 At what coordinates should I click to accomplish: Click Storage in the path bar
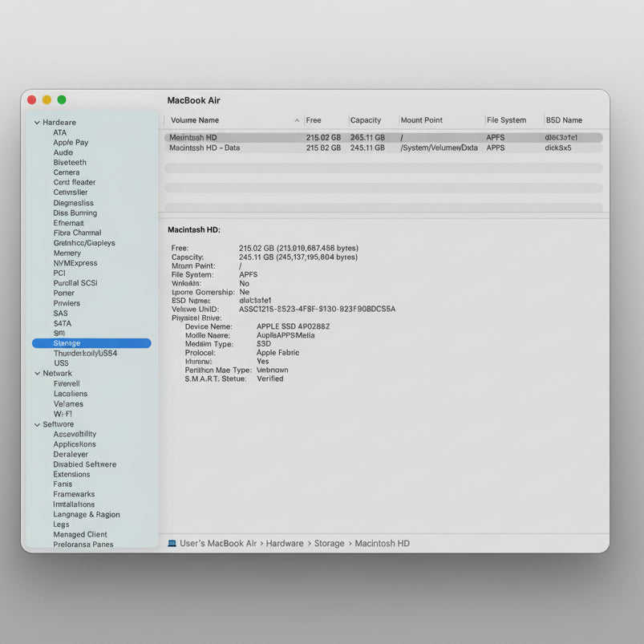[330, 544]
